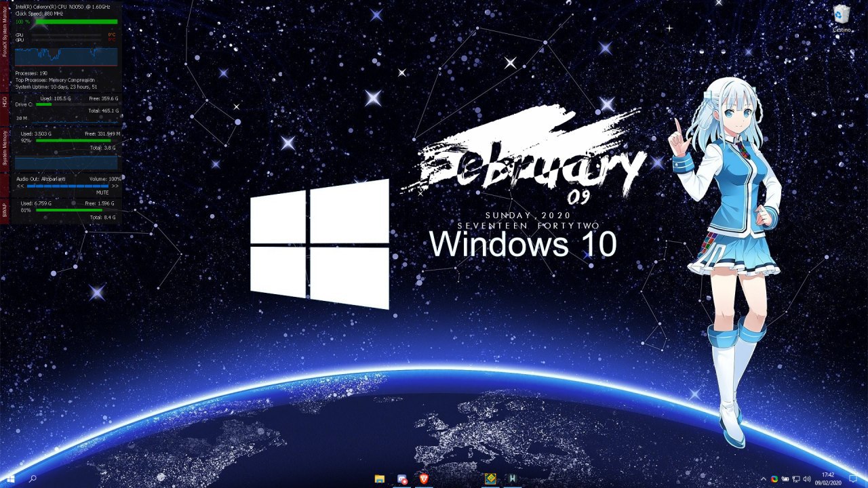The width and height of the screenshot is (868, 488).
Task: Click the CPU usage history graph
Action: [66, 57]
